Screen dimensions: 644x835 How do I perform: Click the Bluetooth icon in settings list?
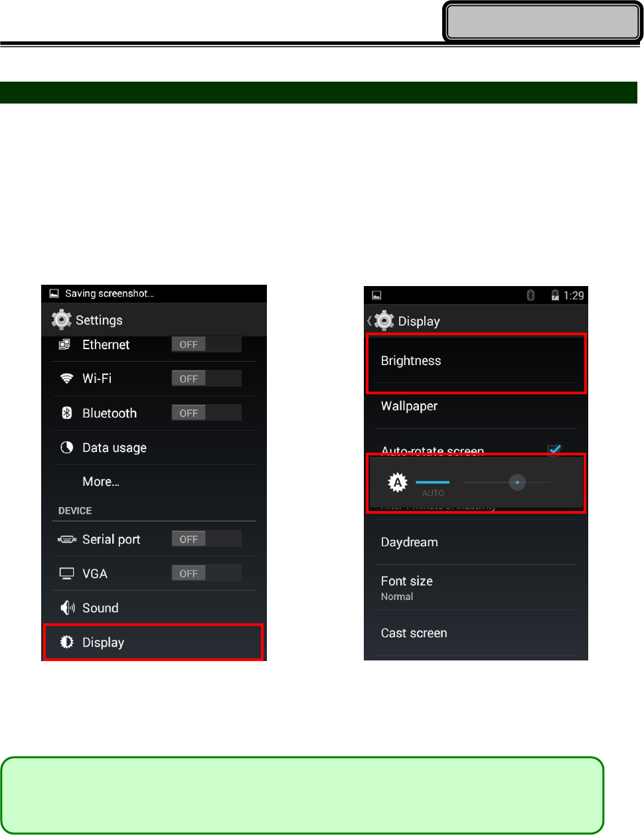coord(66,413)
